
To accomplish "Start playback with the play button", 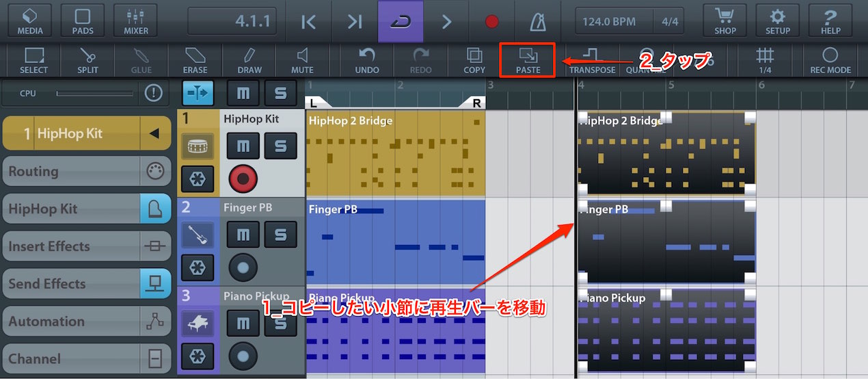I will [446, 22].
